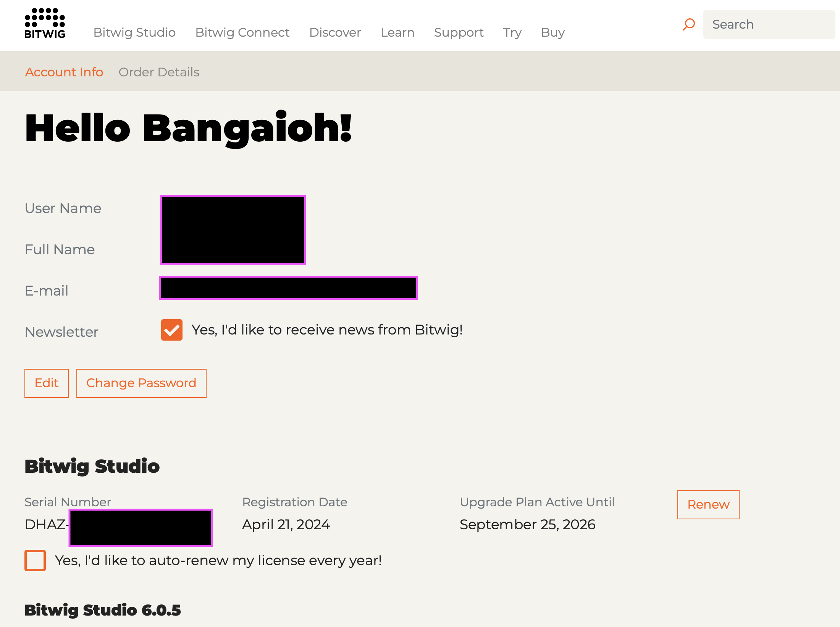Image resolution: width=840 pixels, height=627 pixels.
Task: Open the Bitwig Connect menu
Action: tap(242, 32)
